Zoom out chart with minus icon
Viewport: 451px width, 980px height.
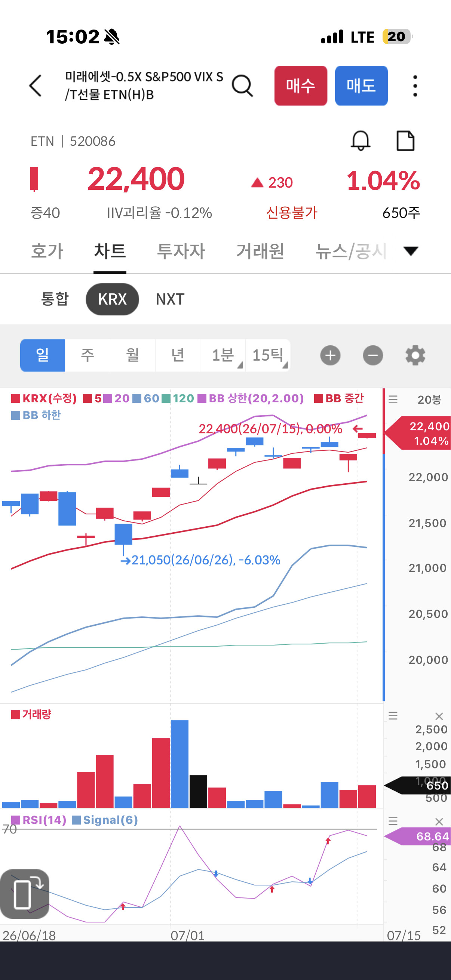pos(372,355)
